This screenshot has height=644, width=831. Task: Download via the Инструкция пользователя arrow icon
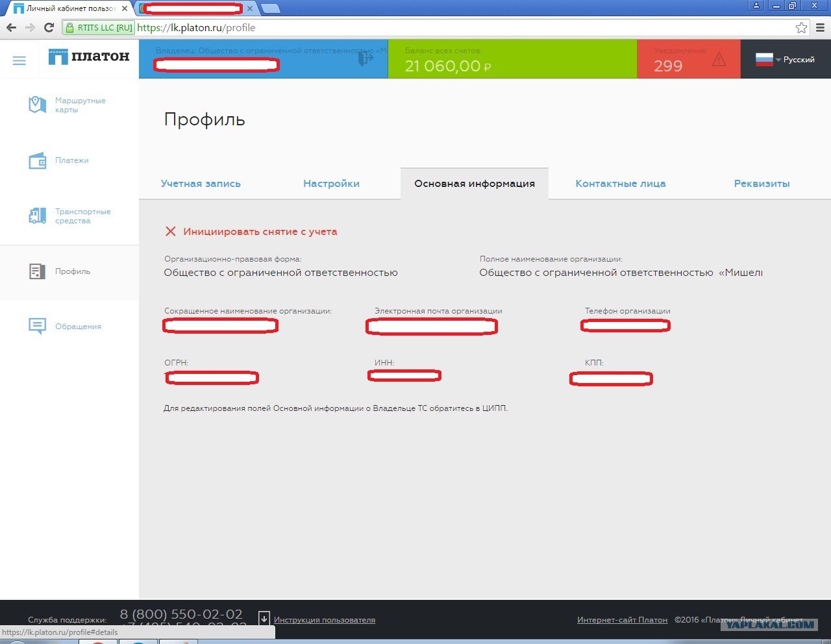(264, 619)
